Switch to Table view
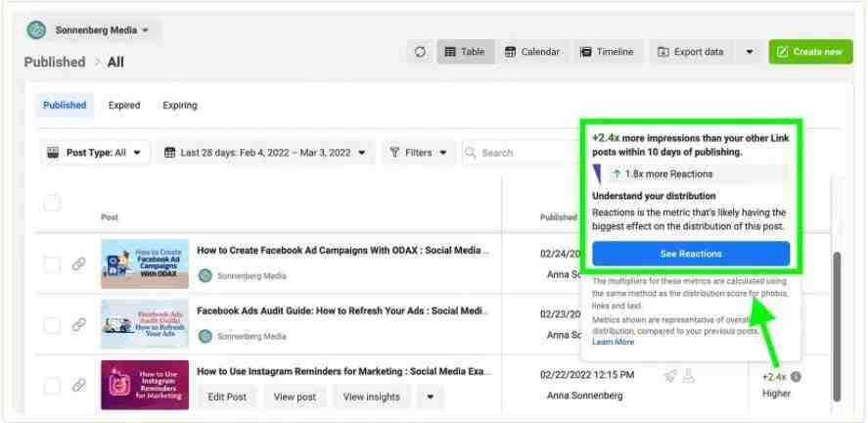This screenshot has height=423, width=868. point(465,52)
